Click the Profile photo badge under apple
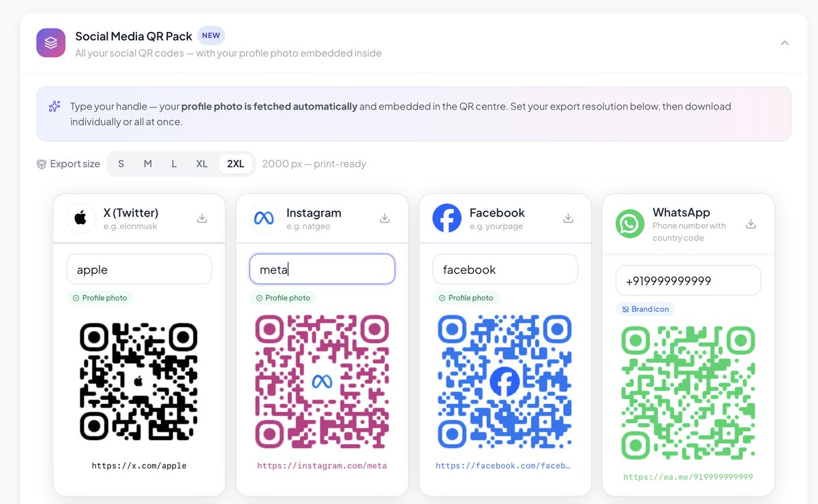Viewport: 818px width, 504px height. (x=100, y=298)
